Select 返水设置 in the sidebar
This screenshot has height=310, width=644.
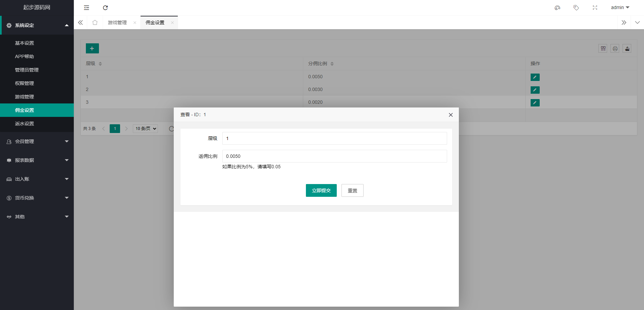coord(24,124)
